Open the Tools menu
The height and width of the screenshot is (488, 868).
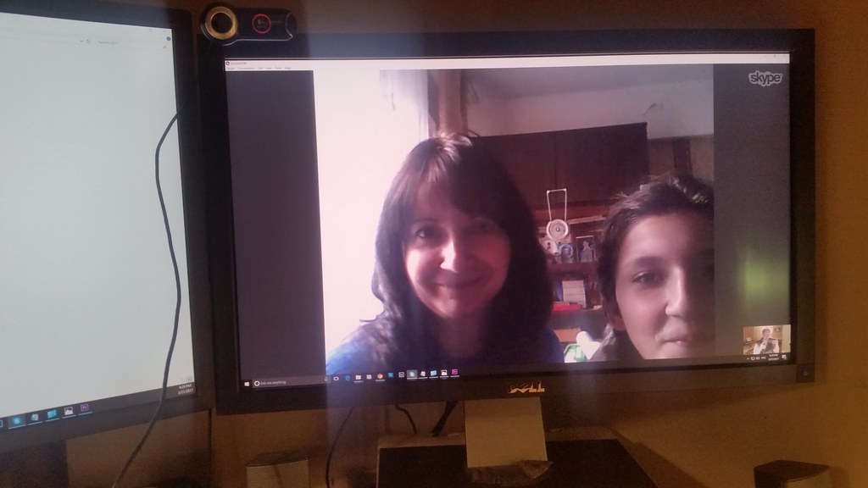(278, 68)
